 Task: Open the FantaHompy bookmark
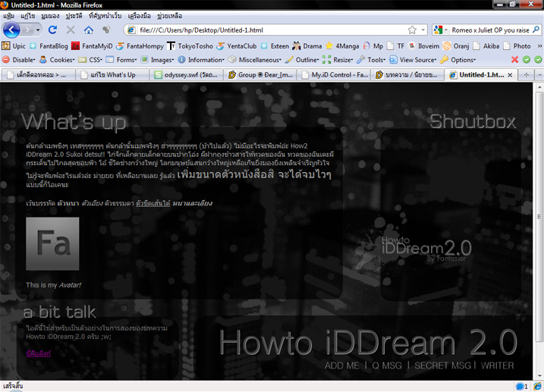click(x=140, y=46)
